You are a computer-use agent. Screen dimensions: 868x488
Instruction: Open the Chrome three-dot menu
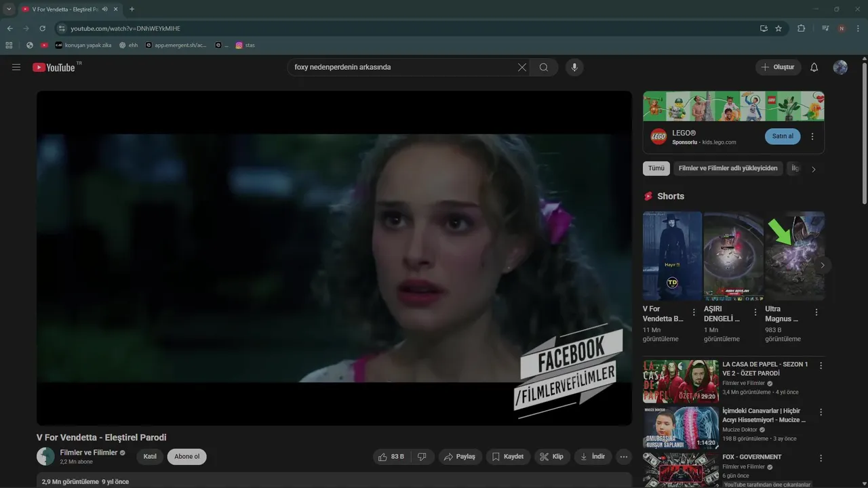coord(858,28)
